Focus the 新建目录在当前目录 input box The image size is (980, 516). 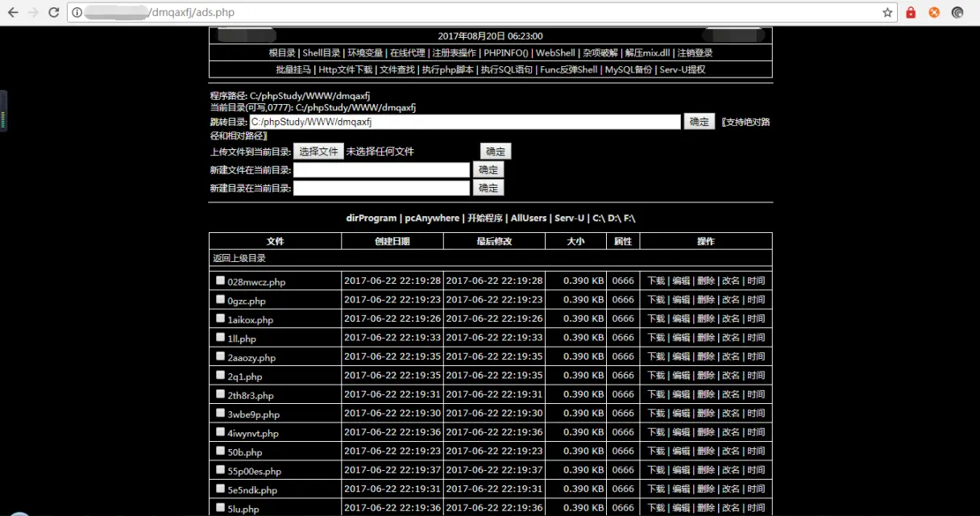tap(381, 188)
